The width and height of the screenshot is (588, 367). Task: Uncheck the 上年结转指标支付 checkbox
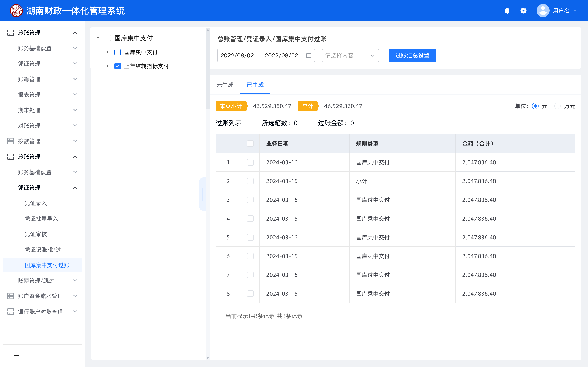[118, 66]
